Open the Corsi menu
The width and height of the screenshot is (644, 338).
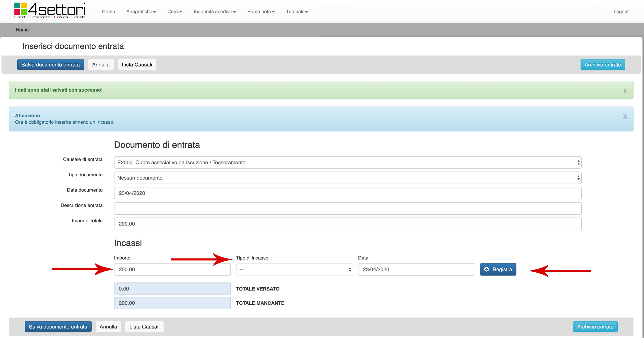pos(175,11)
